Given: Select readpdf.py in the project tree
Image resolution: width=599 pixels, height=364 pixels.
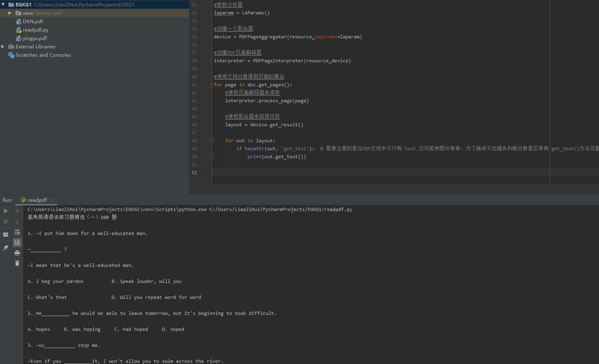Looking at the screenshot, I should coord(36,30).
